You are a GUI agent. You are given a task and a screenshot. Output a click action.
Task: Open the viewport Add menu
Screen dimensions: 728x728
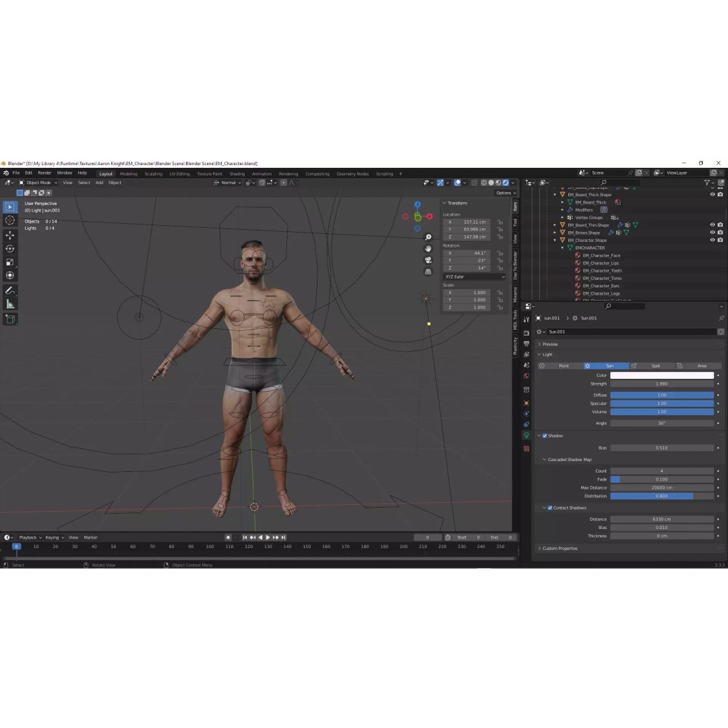[99, 183]
